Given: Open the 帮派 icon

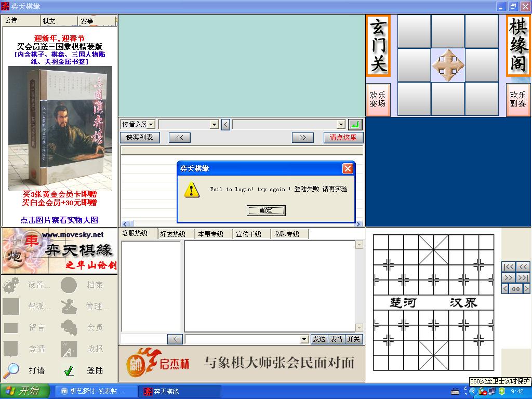Looking at the screenshot, I should click(11, 307).
